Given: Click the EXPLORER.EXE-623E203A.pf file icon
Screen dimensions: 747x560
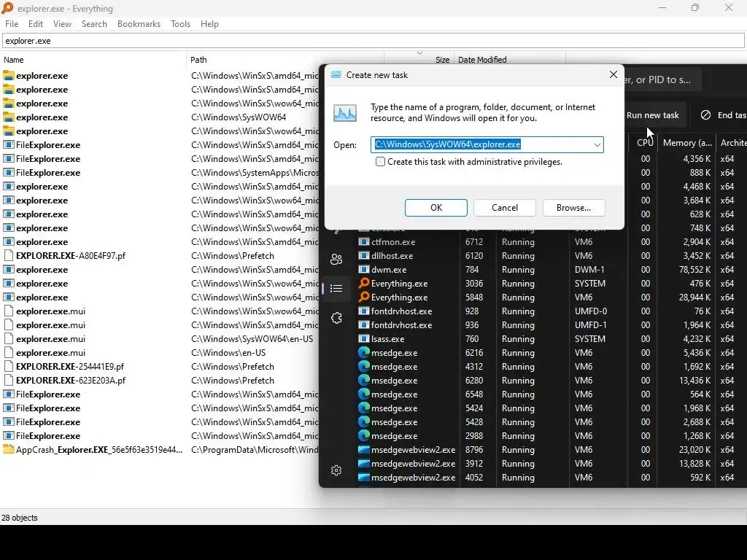Looking at the screenshot, I should tap(9, 381).
